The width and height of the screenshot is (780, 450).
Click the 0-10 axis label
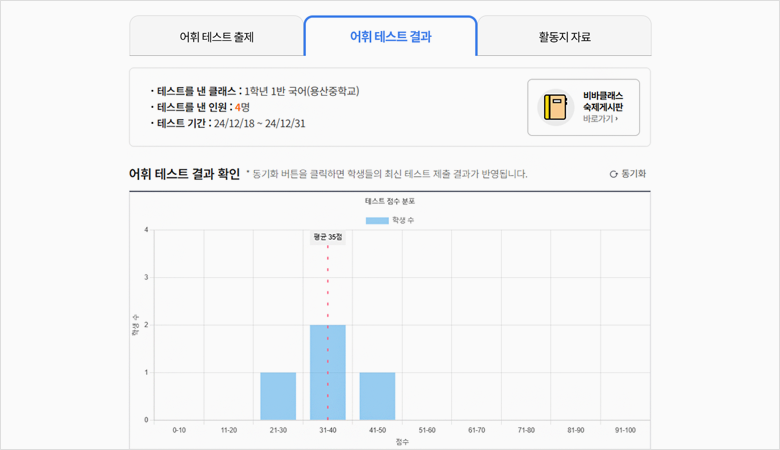coord(179,430)
